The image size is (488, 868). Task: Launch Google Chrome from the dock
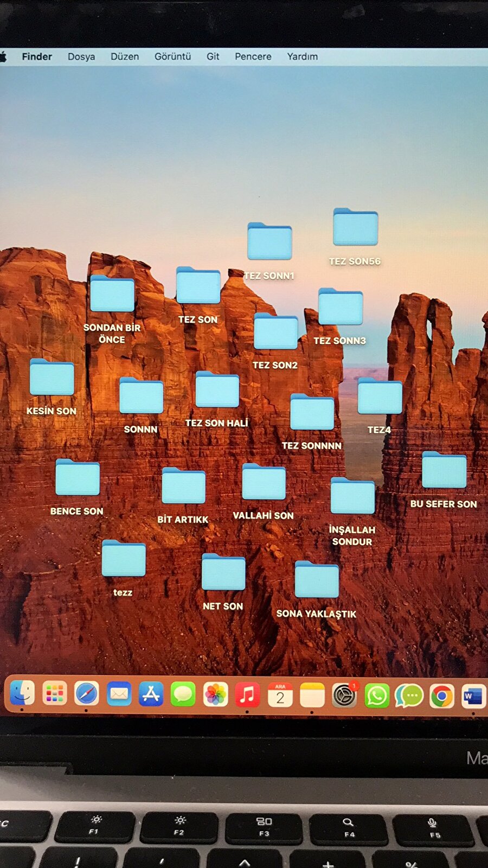(x=441, y=695)
